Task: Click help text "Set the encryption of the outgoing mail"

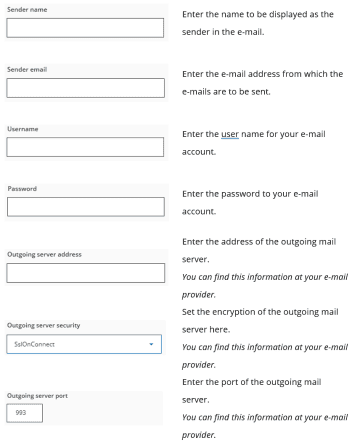Action: 260,312
